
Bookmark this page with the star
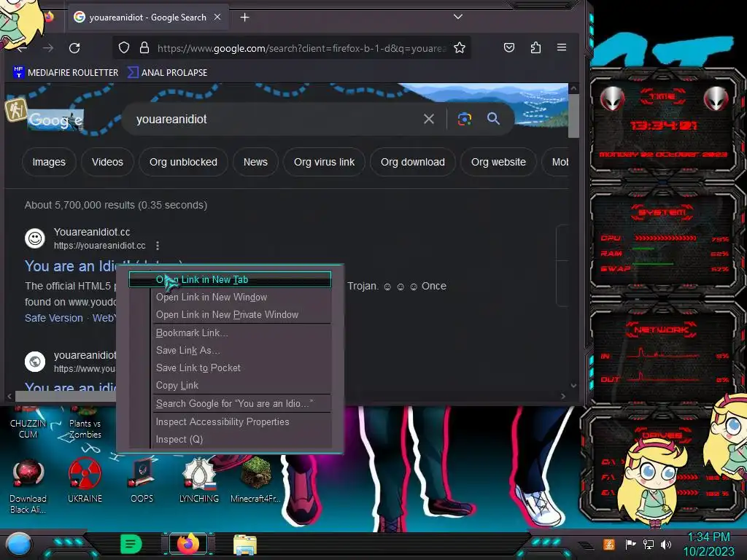pos(460,47)
